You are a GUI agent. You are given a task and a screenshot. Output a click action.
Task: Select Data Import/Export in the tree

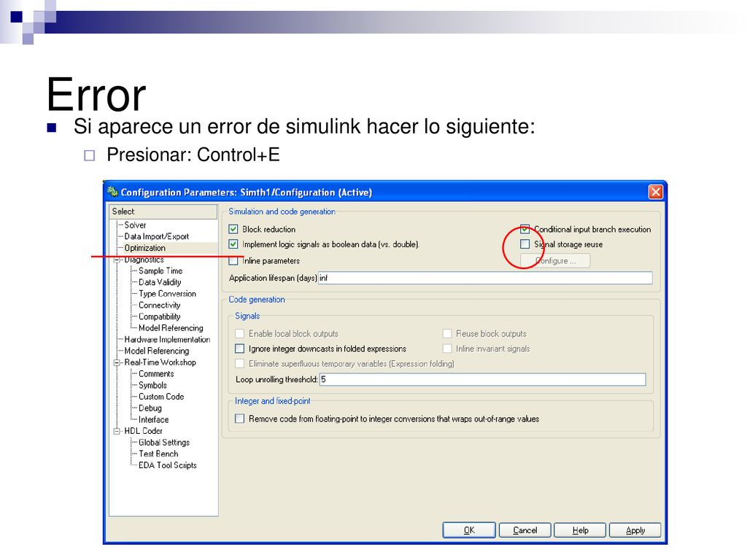click(156, 236)
